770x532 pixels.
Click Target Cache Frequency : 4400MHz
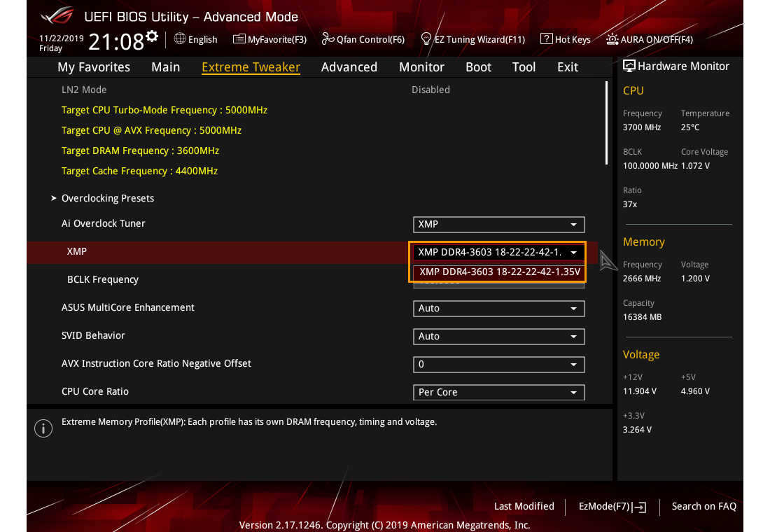[139, 171]
